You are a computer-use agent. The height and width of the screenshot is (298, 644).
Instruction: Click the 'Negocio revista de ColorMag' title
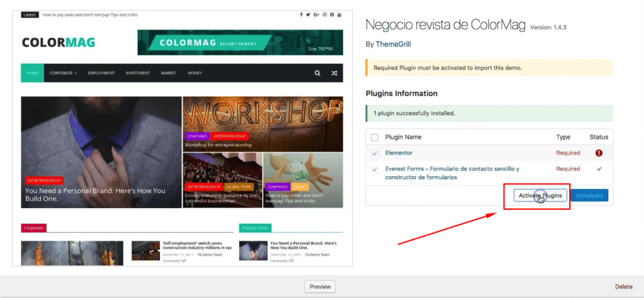click(446, 25)
